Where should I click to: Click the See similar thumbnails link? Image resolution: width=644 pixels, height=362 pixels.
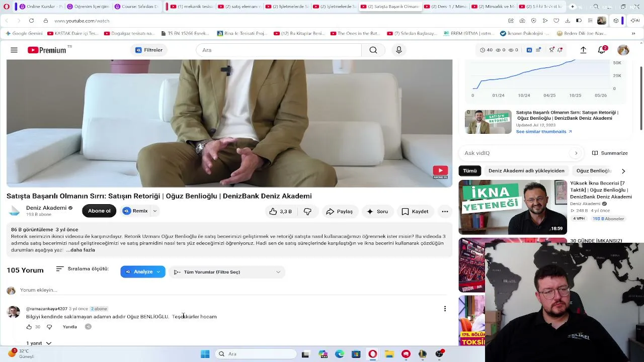point(544,132)
